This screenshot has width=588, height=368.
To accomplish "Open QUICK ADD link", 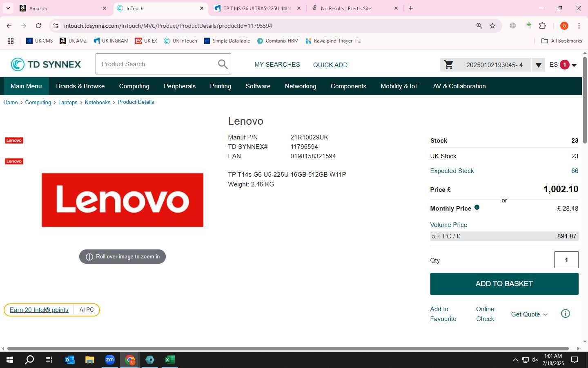I will click(x=330, y=65).
